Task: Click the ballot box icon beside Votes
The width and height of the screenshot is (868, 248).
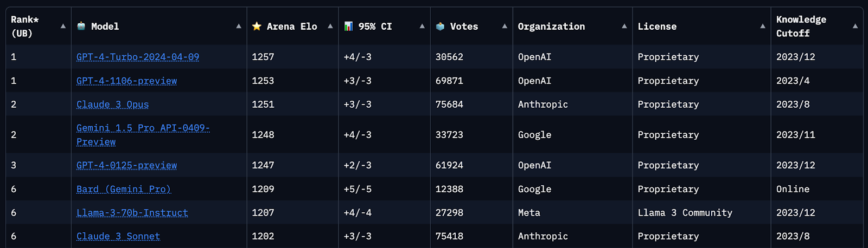Action: tap(440, 26)
